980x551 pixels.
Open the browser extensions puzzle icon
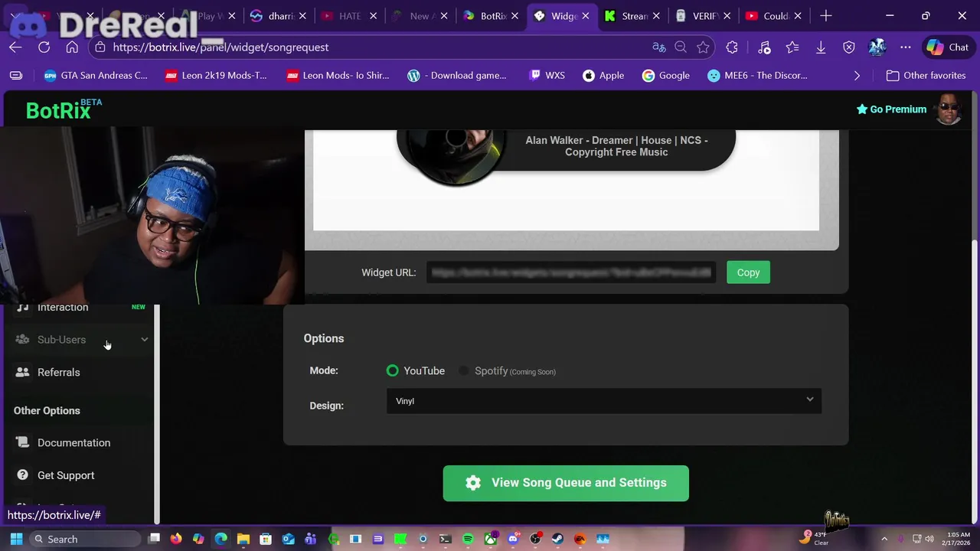coord(732,47)
